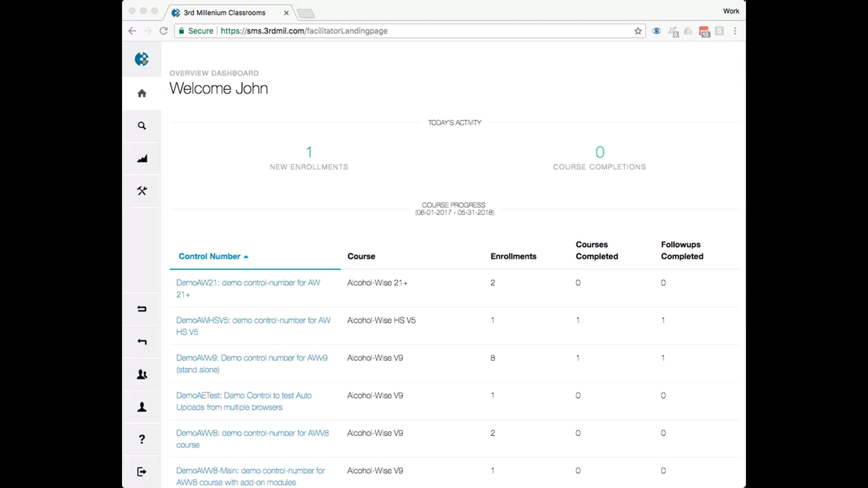Click the browser address bar URL
This screenshot has width=868, height=488.
point(304,31)
